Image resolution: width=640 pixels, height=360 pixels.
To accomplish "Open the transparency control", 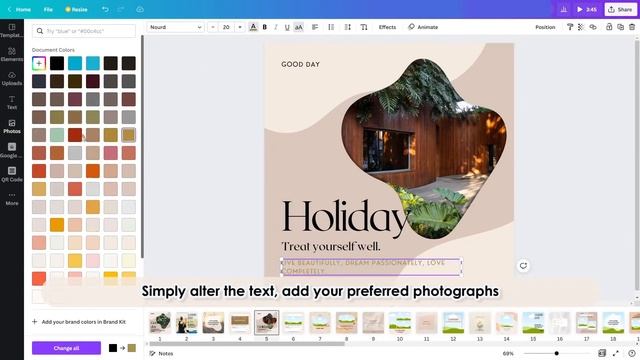I will [x=581, y=27].
